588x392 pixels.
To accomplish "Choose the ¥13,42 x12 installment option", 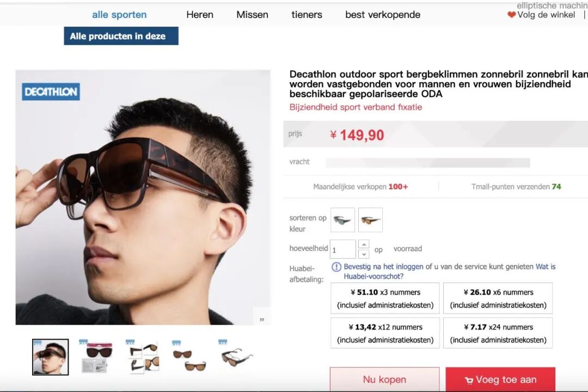I will click(x=385, y=333).
